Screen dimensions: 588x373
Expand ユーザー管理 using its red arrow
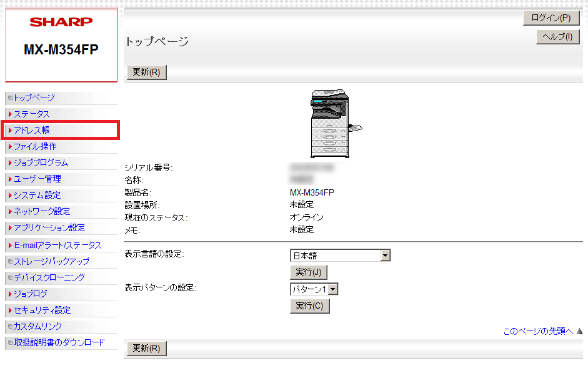[10, 179]
